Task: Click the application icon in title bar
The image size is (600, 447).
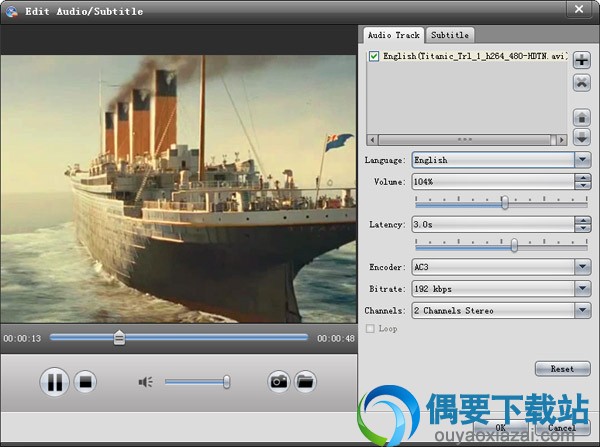Action: pyautogui.click(x=12, y=11)
